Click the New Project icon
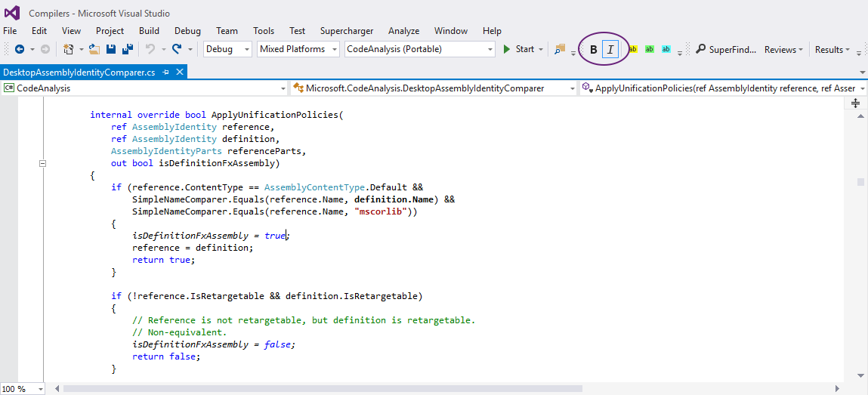868x395 pixels. [68, 49]
